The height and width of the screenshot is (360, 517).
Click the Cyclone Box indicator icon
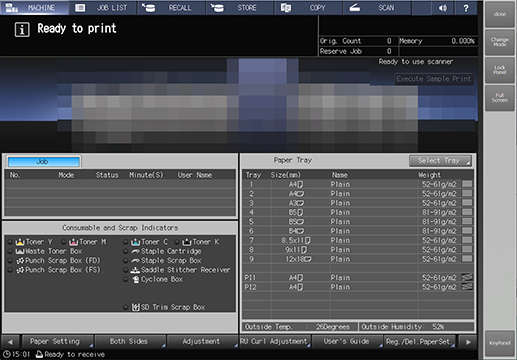pos(136,279)
